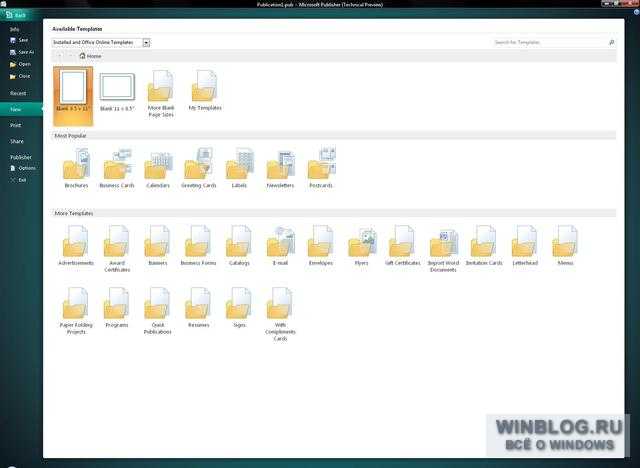This screenshot has height=468, width=640.
Task: Open the Business Cards template folder
Action: tap(117, 168)
